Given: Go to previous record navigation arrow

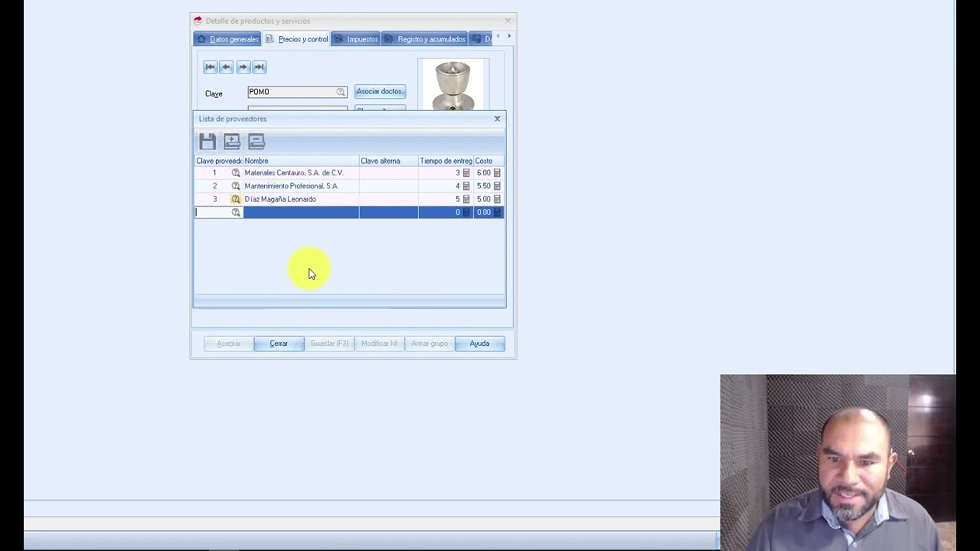Looking at the screenshot, I should (x=226, y=67).
